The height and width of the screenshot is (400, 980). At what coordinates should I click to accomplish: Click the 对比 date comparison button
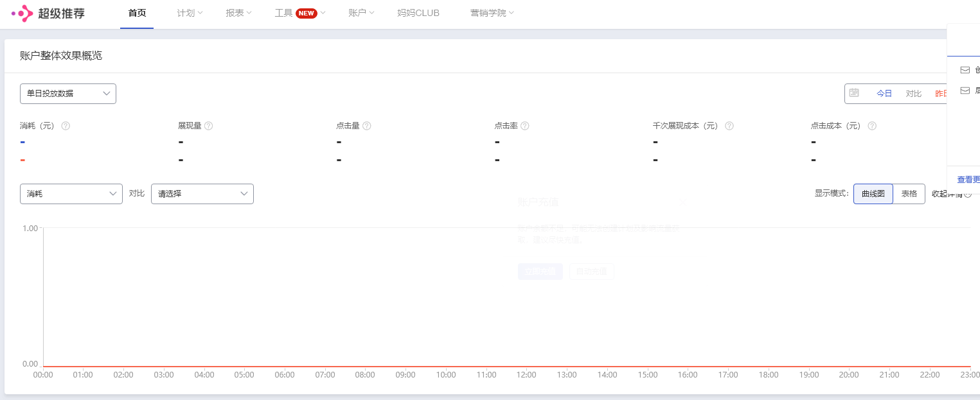914,94
